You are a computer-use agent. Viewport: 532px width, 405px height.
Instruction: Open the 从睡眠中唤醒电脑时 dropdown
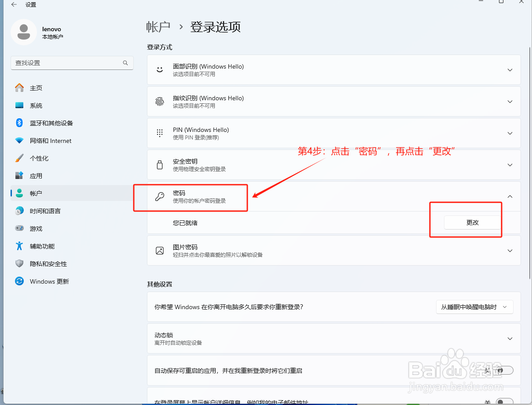pos(474,306)
